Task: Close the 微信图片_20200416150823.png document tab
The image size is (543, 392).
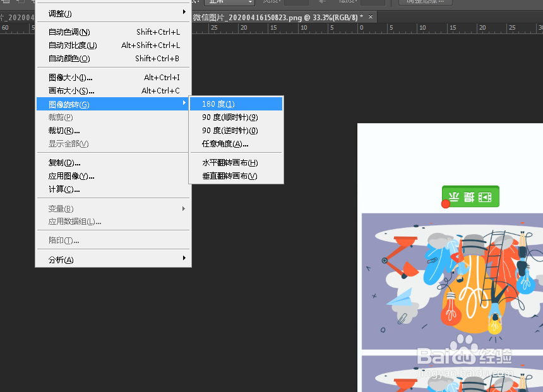Action: 371,16
